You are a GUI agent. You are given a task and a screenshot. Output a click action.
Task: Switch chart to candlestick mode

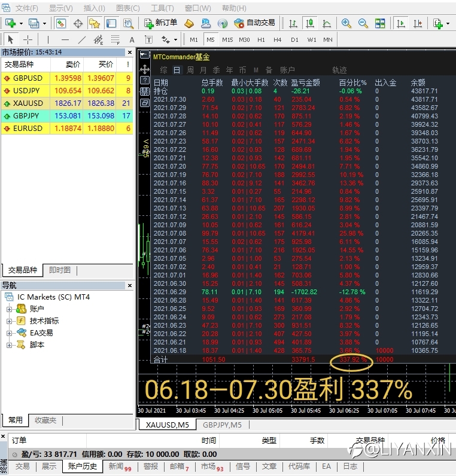pyautogui.click(x=310, y=23)
